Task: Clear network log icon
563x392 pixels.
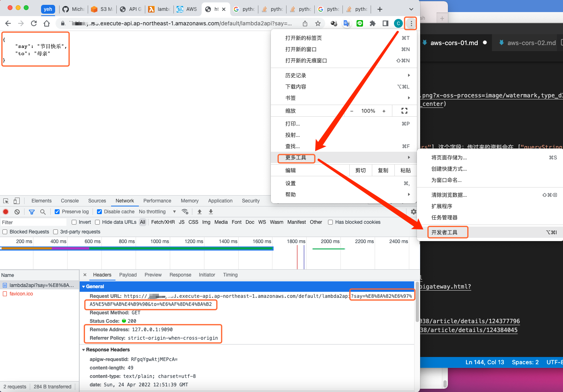Action: tap(17, 212)
